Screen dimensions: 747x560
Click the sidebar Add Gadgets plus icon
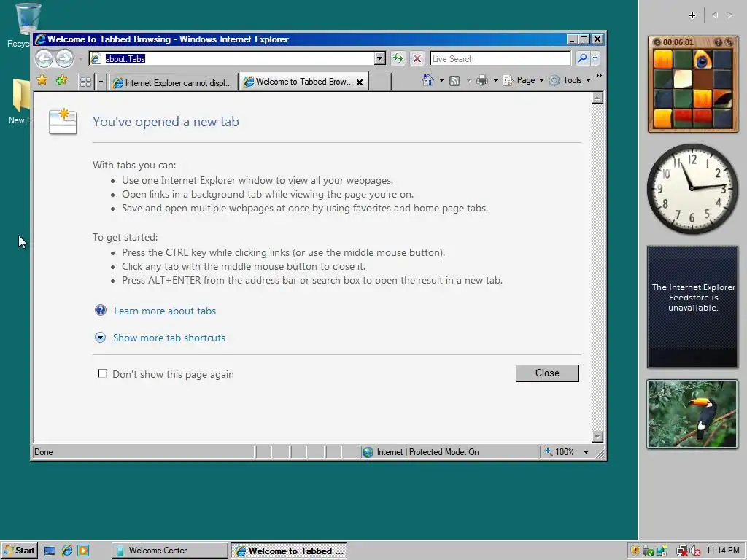(692, 15)
